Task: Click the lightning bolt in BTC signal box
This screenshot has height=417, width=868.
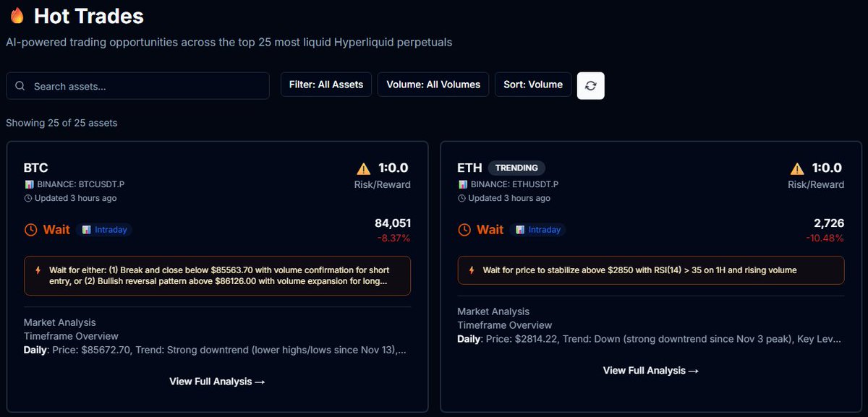Action: [38, 270]
